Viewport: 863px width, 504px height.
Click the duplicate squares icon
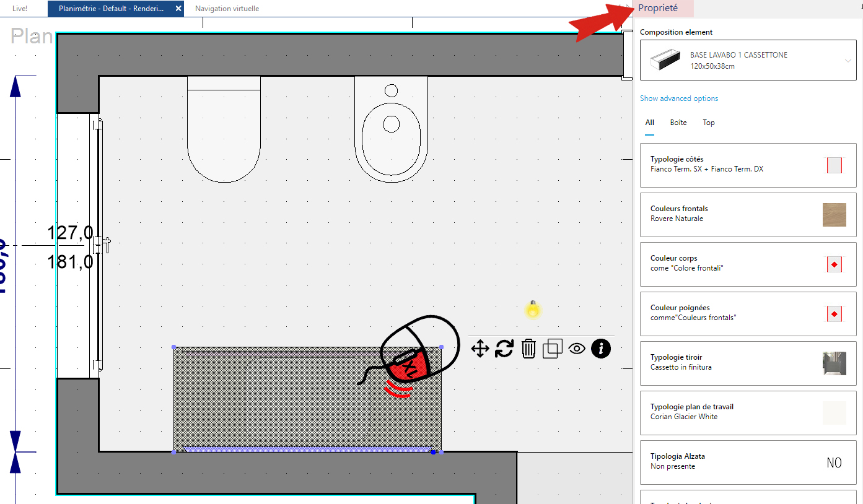pos(552,349)
